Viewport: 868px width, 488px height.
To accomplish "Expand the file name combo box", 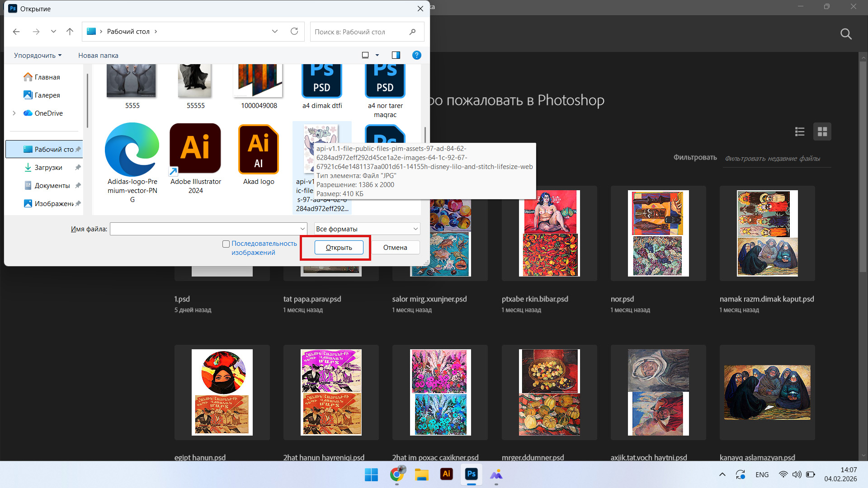I will pyautogui.click(x=302, y=229).
